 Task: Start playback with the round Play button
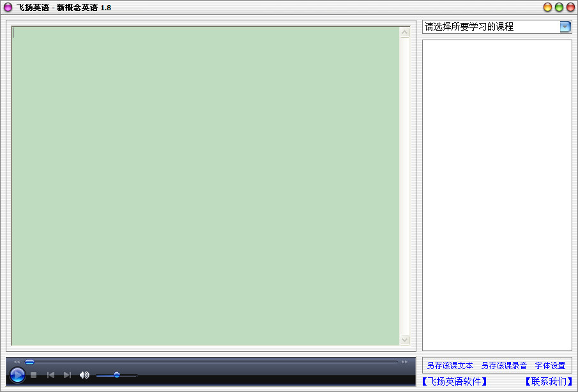pos(17,375)
